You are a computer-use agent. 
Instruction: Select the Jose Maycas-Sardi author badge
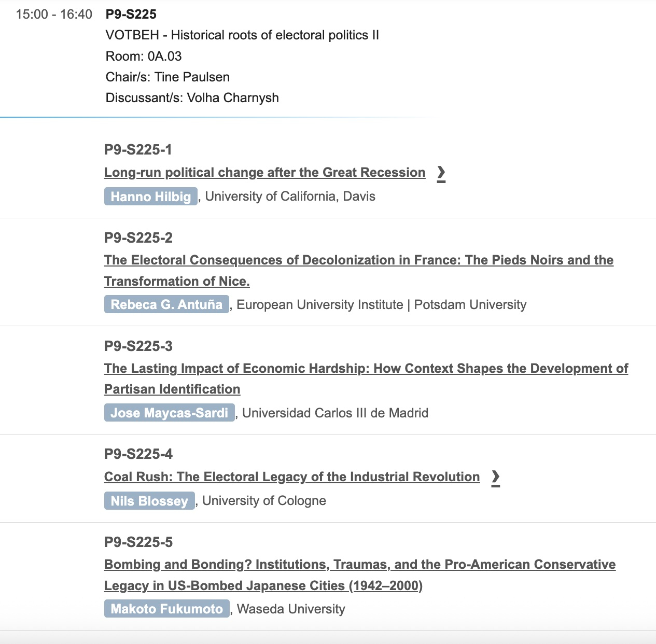coord(169,413)
